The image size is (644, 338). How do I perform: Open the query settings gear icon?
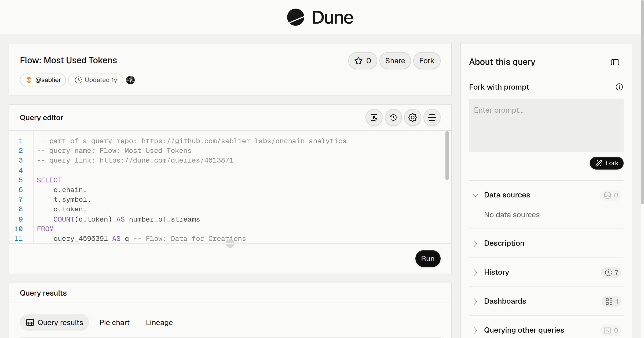pyautogui.click(x=413, y=117)
